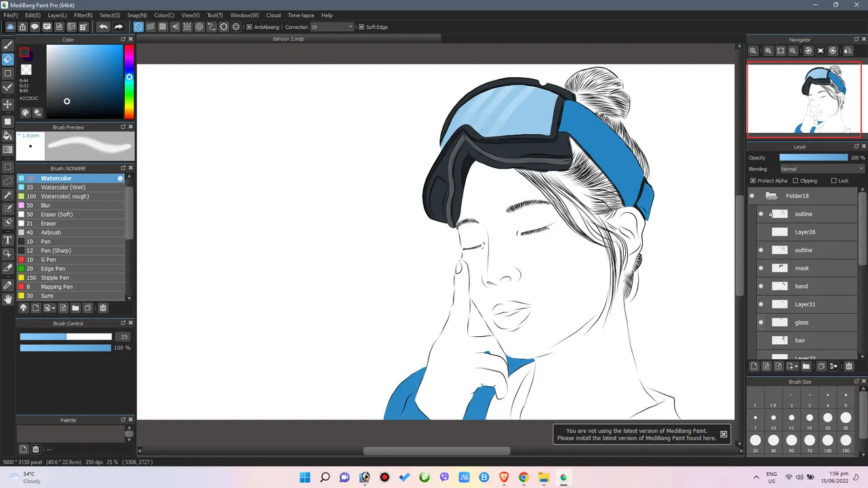The width and height of the screenshot is (868, 488).
Task: Dismiss the MediBang update notification
Action: [x=724, y=434]
